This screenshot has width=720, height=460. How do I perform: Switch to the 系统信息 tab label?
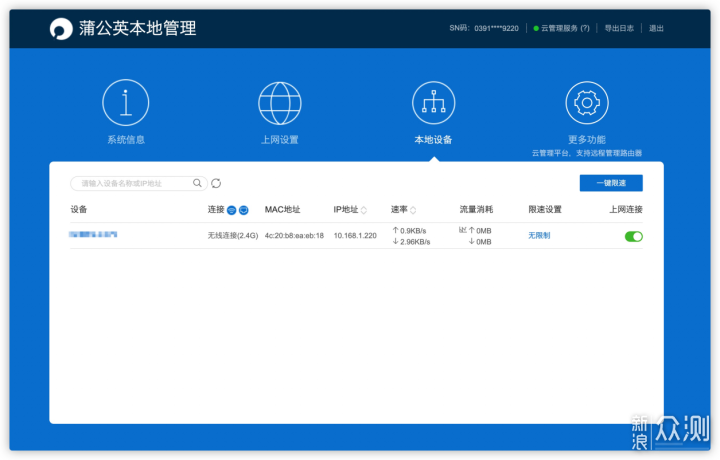click(126, 140)
